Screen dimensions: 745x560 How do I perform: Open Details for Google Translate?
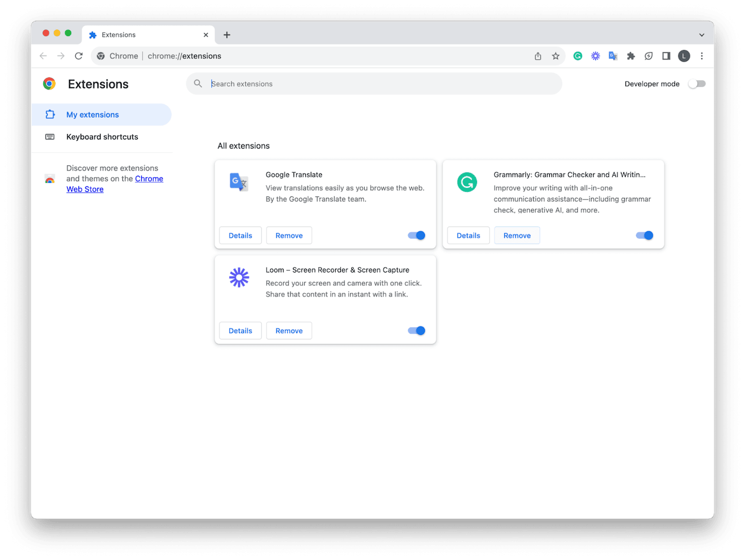pyautogui.click(x=240, y=235)
